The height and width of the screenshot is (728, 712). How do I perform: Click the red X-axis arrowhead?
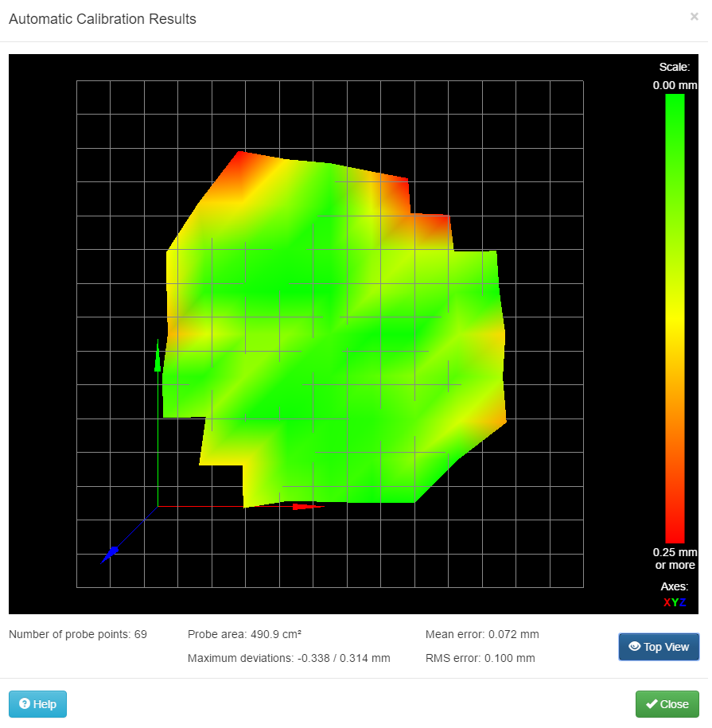coord(301,506)
